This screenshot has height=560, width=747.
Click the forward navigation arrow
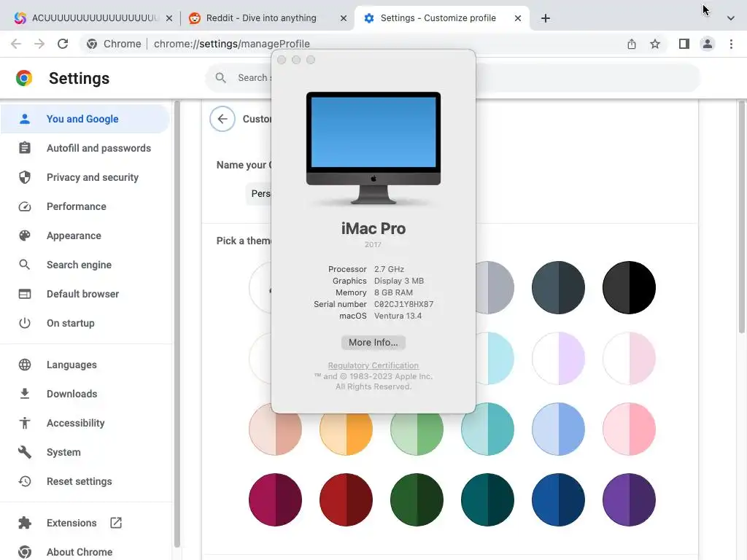coord(39,44)
